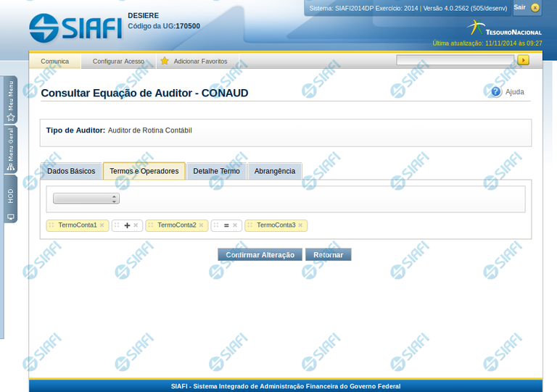
Task: Click the yellow search go arrow button
Action: [523, 60]
